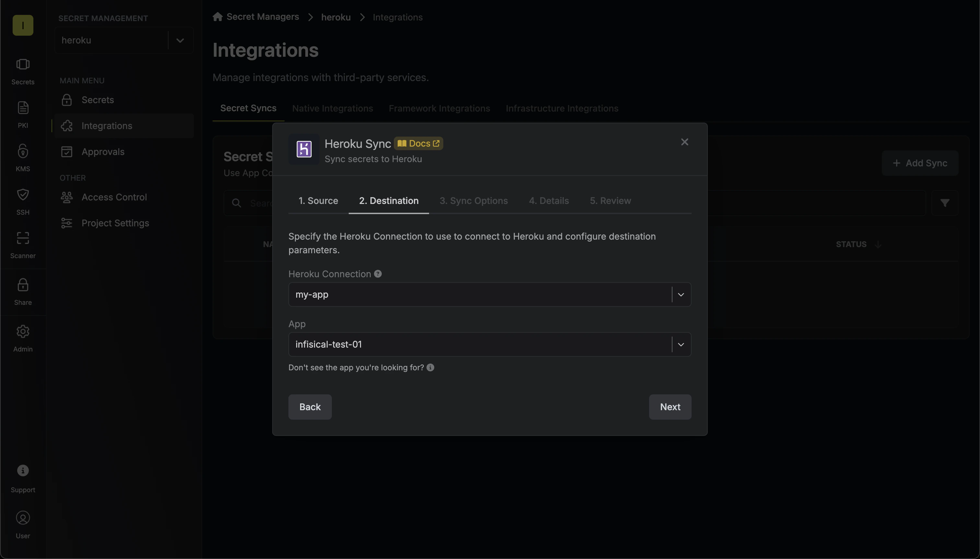
Task: Switch to Secret Syncs tab
Action: pos(248,108)
